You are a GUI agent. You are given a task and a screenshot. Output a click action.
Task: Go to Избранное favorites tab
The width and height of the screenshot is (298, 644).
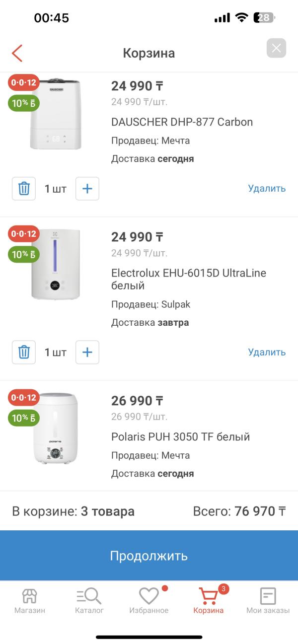(149, 601)
